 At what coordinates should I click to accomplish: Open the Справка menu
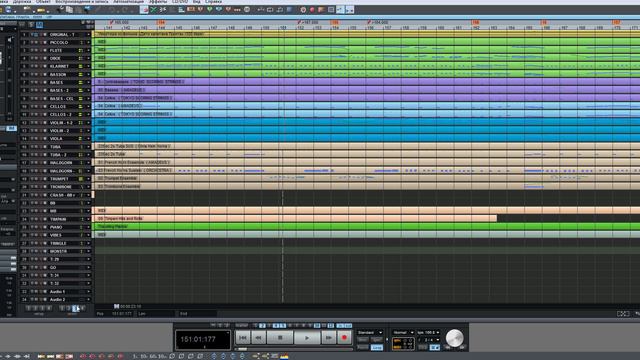click(213, 2)
